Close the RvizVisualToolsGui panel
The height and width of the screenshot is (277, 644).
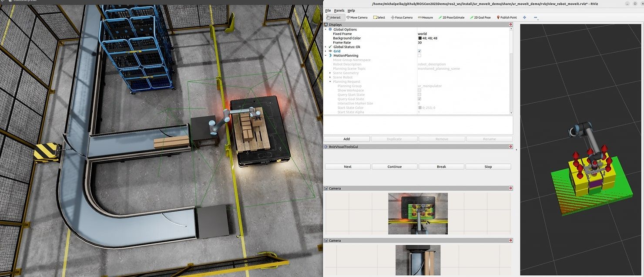(510, 147)
